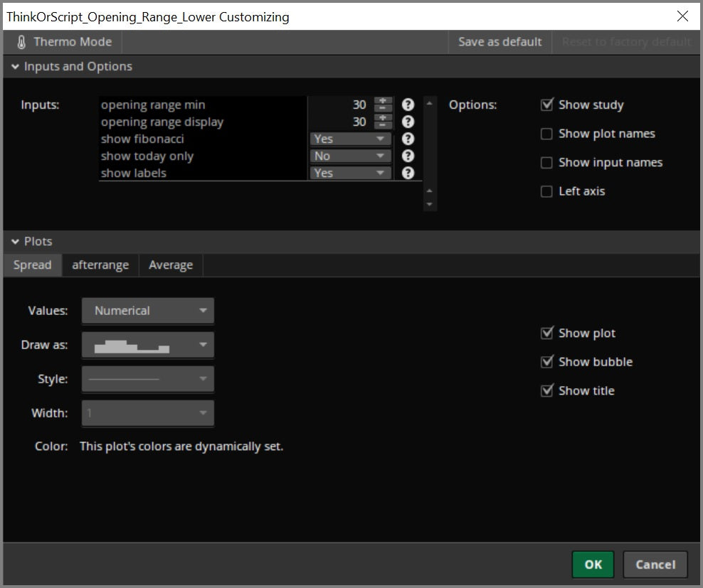
Task: Increase opening range min value
Action: click(x=383, y=101)
